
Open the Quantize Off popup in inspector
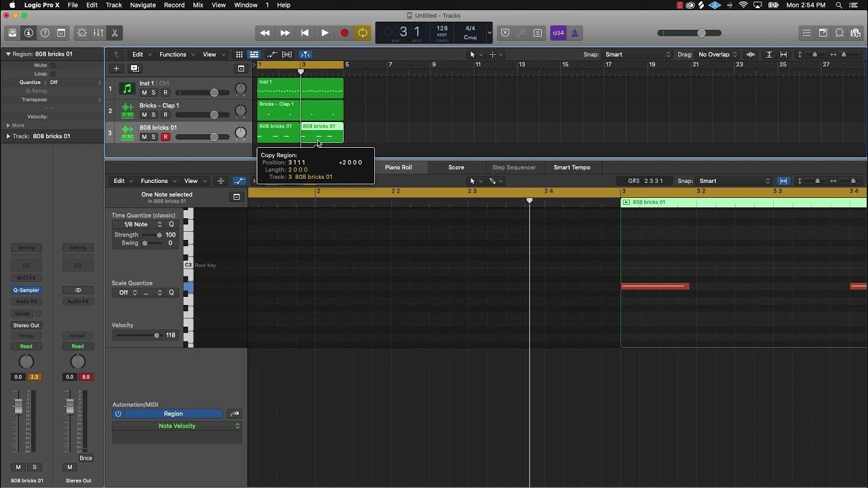coord(75,82)
